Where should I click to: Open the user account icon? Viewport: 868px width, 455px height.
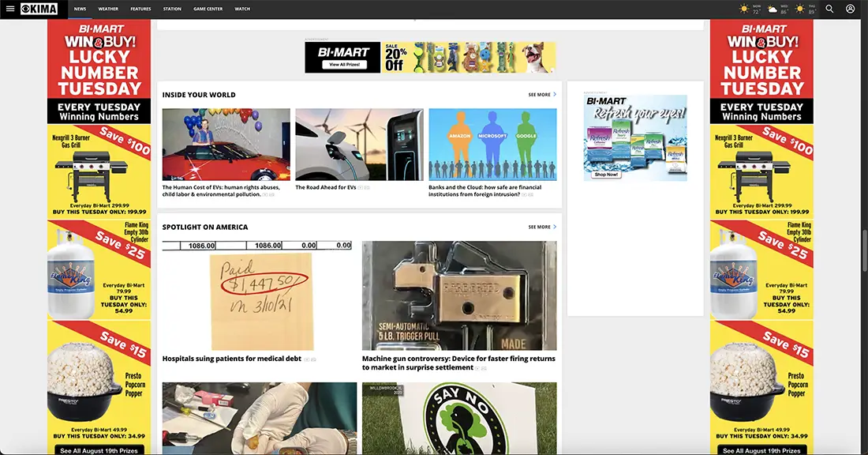pos(851,9)
